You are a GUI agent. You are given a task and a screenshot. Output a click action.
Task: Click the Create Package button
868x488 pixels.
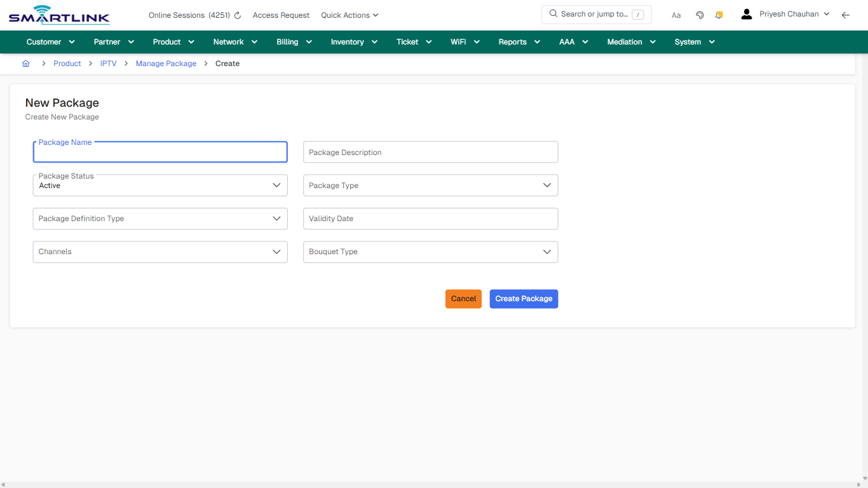[x=524, y=299]
